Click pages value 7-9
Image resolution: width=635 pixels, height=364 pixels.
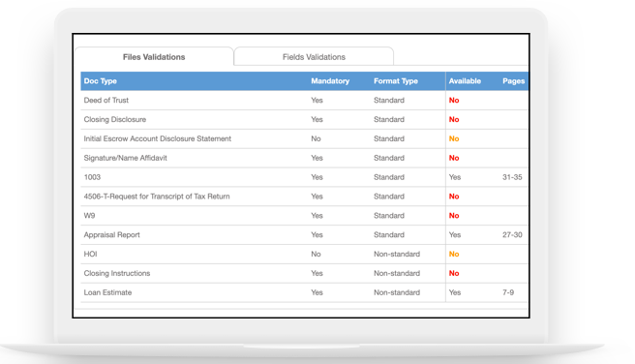pyautogui.click(x=508, y=292)
